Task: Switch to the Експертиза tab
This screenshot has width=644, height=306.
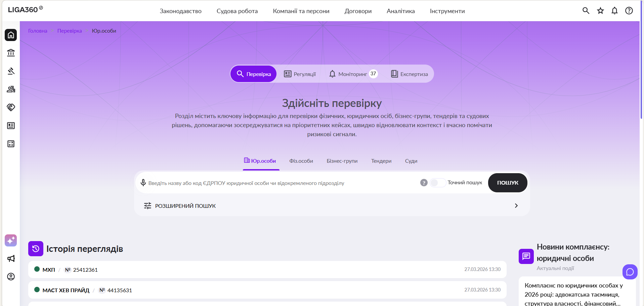Action: click(x=410, y=74)
